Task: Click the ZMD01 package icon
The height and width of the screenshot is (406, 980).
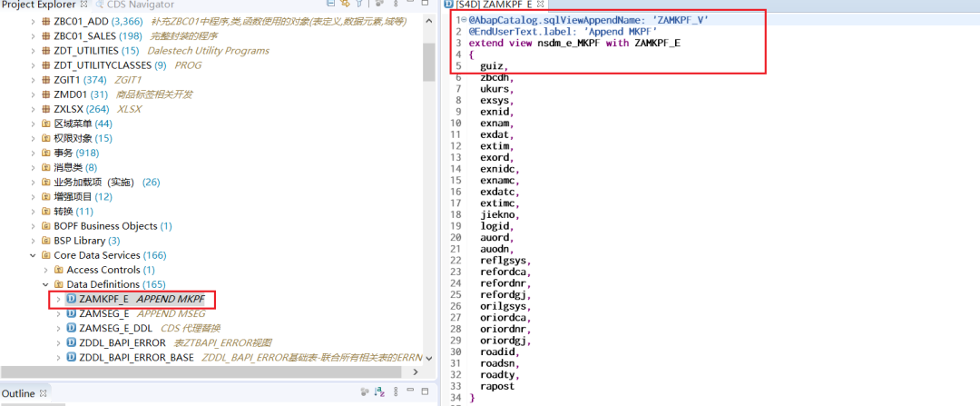Action: [45, 94]
